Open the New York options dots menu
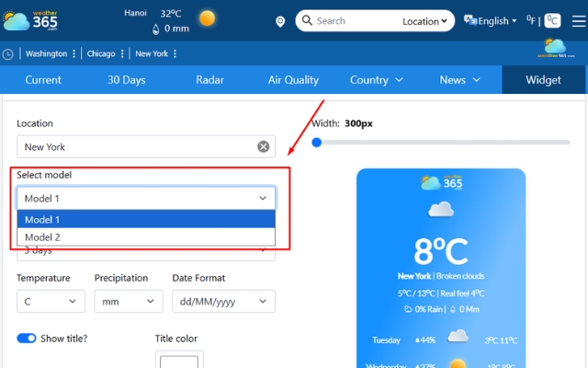Screen dimensions: 588x368 [x=175, y=53]
